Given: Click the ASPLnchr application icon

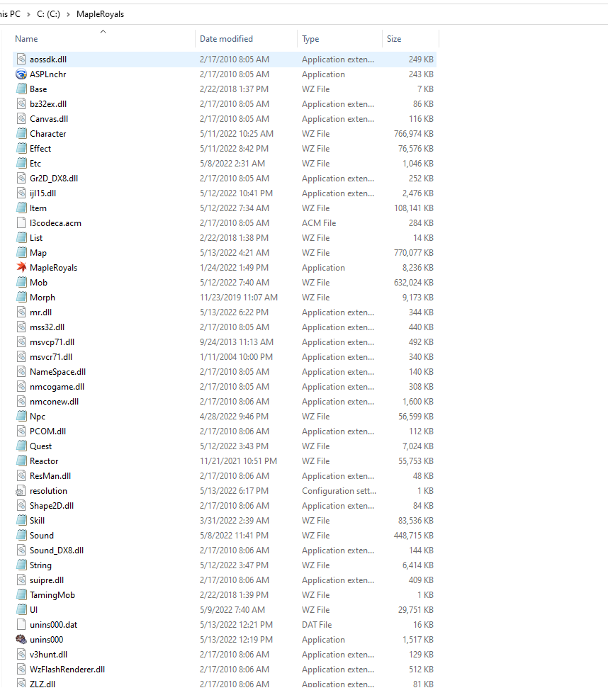Looking at the screenshot, I should click(21, 74).
